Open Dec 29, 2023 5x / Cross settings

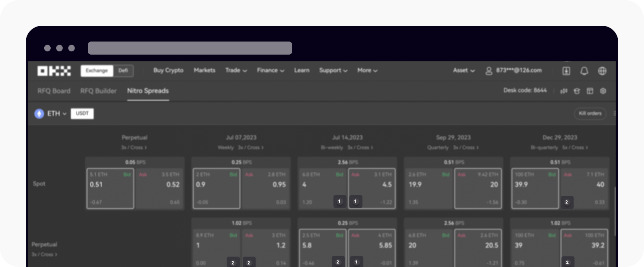click(x=575, y=148)
